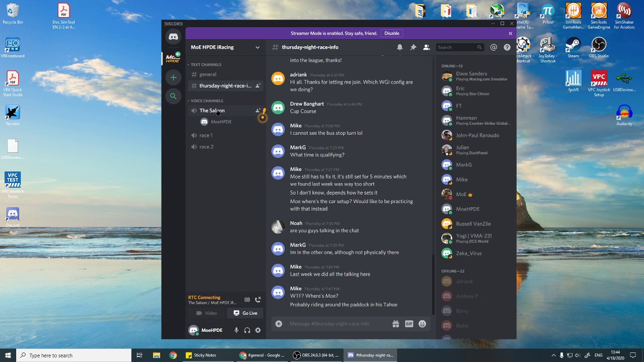Viewport: 644px width, 362px height.
Task: Show pinned messages pin icon
Action: tap(413, 47)
